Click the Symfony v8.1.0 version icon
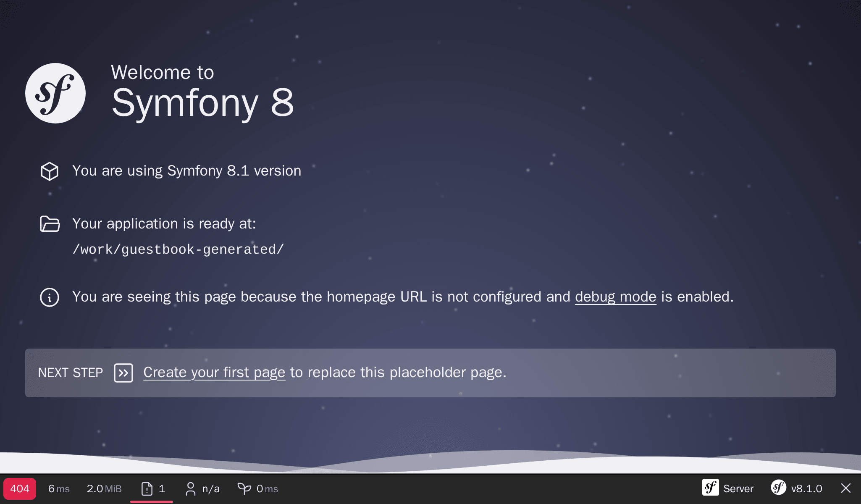This screenshot has width=861, height=504. [x=779, y=488]
